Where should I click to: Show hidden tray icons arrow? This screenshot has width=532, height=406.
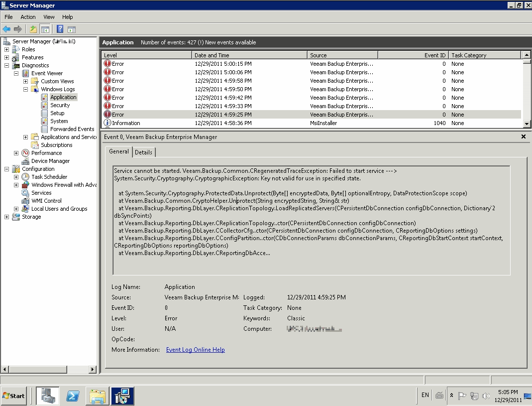[451, 396]
